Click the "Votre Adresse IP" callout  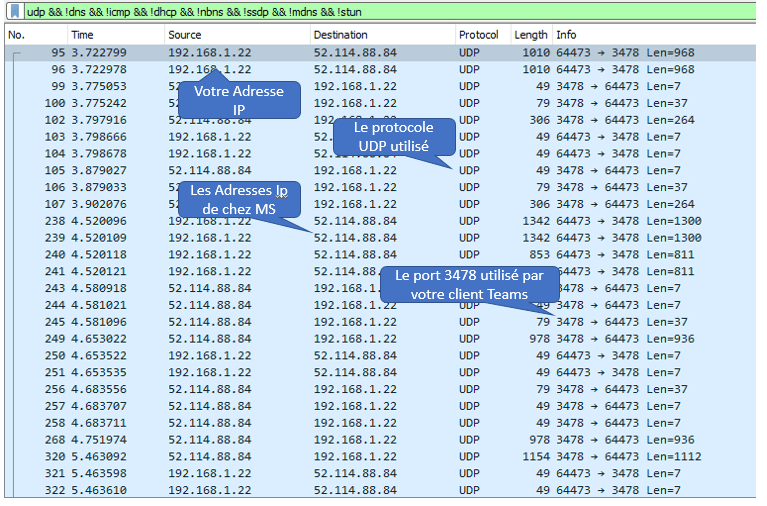tap(238, 99)
